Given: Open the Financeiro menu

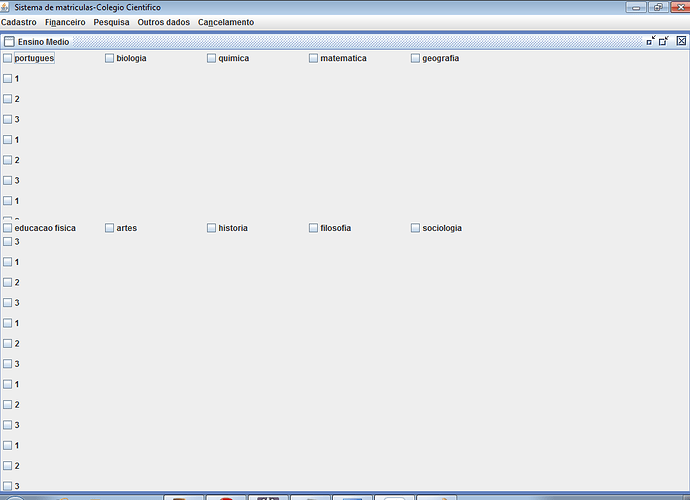Looking at the screenshot, I should 65,22.
